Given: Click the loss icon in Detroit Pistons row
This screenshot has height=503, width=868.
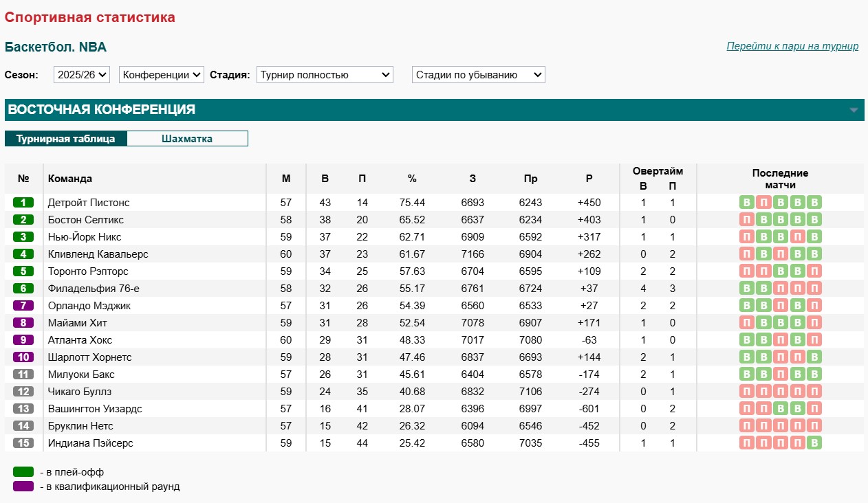Looking at the screenshot, I should point(763,203).
